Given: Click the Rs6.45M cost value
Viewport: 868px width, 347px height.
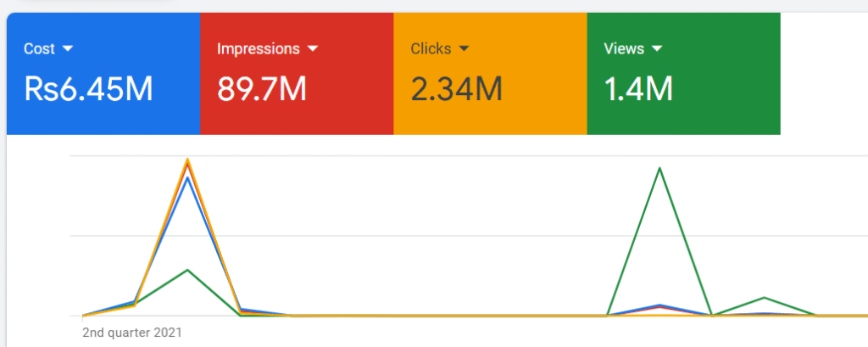Looking at the screenshot, I should coord(89,88).
